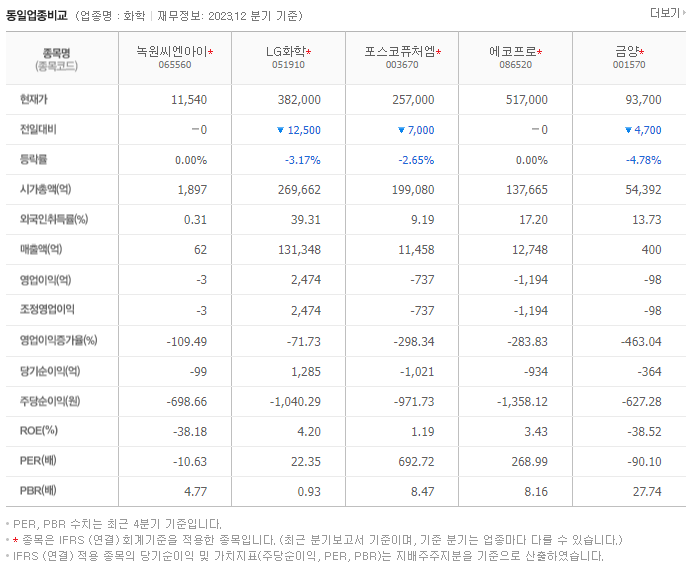The width and height of the screenshot is (692, 571).
Task: Click the 동일업종비교 section title
Action: click(x=37, y=16)
